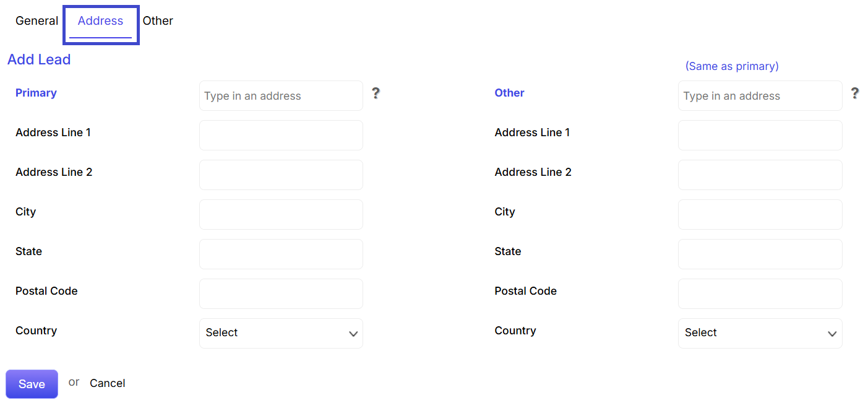Click Primary Address Line 2 field

coord(281,175)
